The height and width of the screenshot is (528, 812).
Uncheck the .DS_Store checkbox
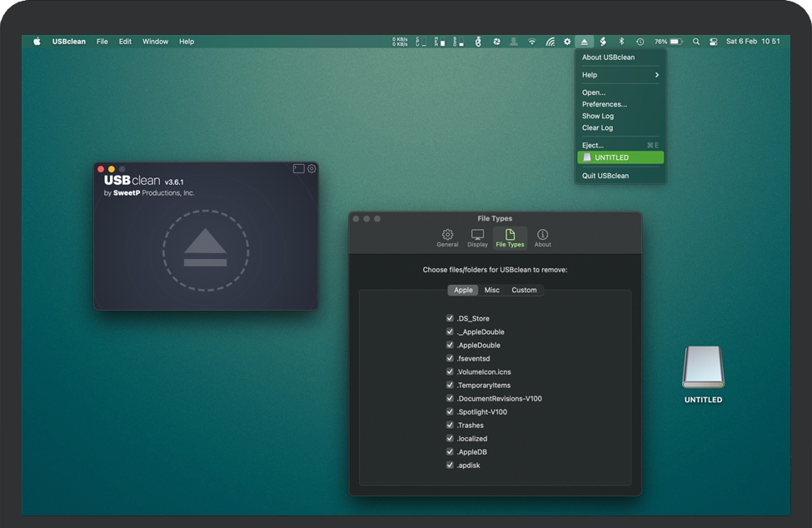(450, 319)
